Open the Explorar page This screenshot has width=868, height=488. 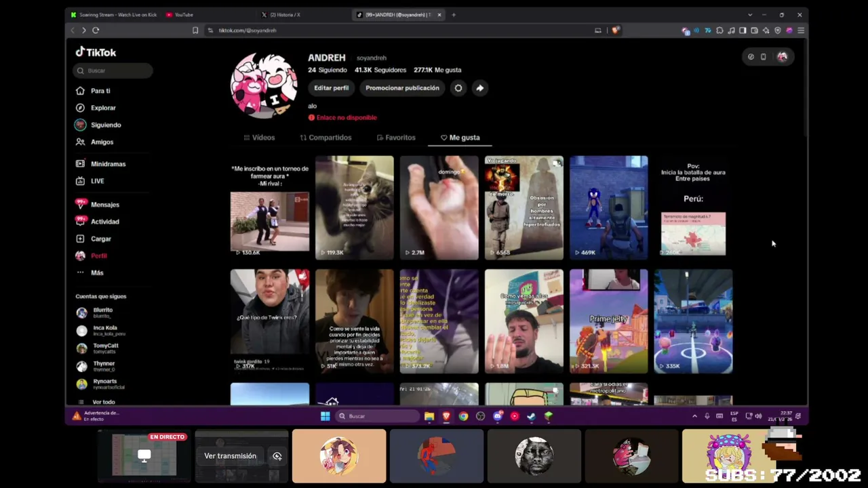(96, 108)
